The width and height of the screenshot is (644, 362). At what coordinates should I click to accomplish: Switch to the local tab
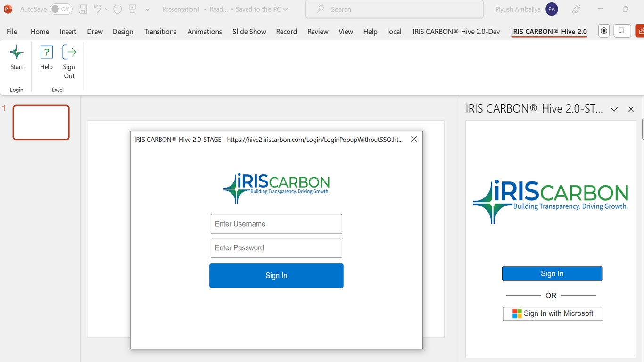coord(394,32)
